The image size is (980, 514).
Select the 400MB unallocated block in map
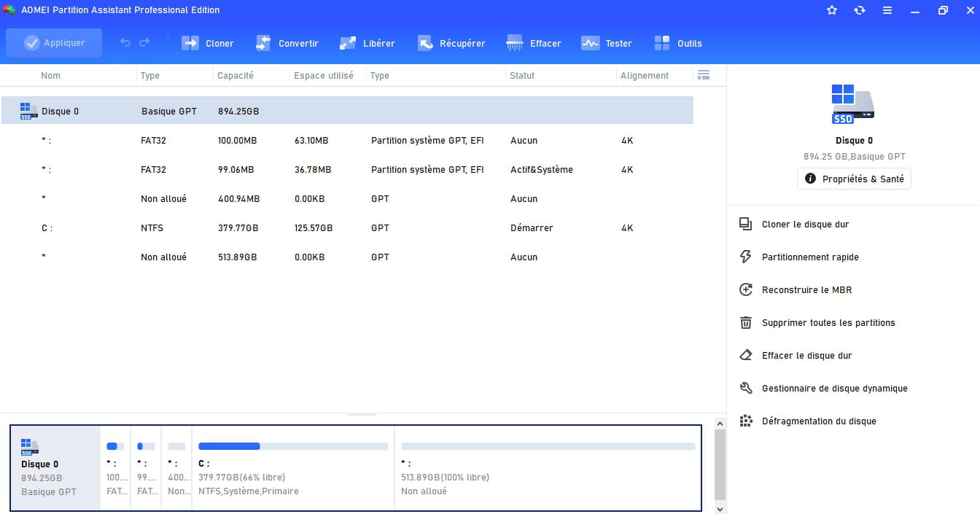pos(176,467)
